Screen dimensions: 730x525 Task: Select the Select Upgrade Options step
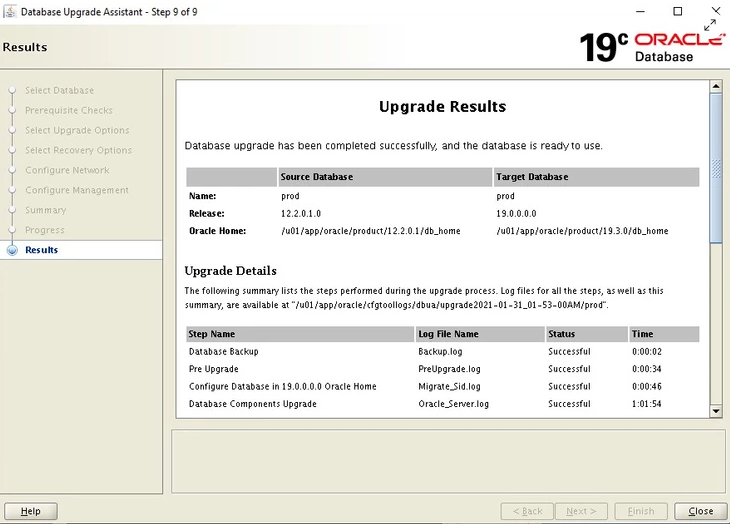click(x=77, y=130)
